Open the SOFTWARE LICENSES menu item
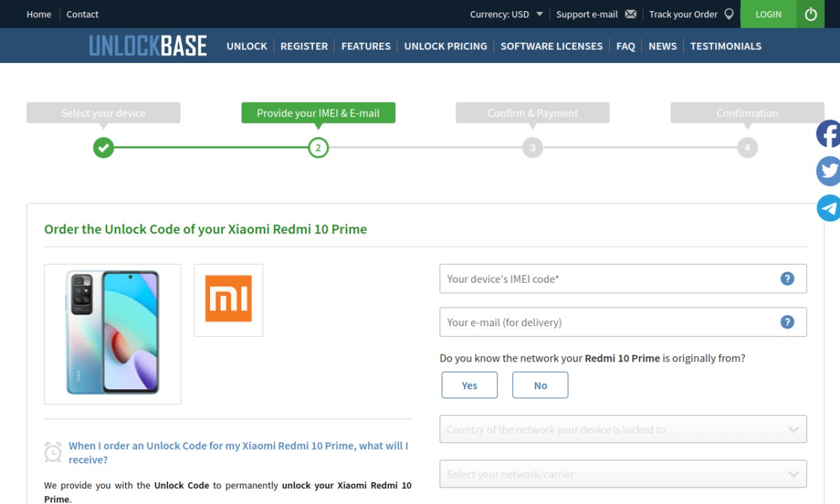This screenshot has height=504, width=840. point(551,46)
